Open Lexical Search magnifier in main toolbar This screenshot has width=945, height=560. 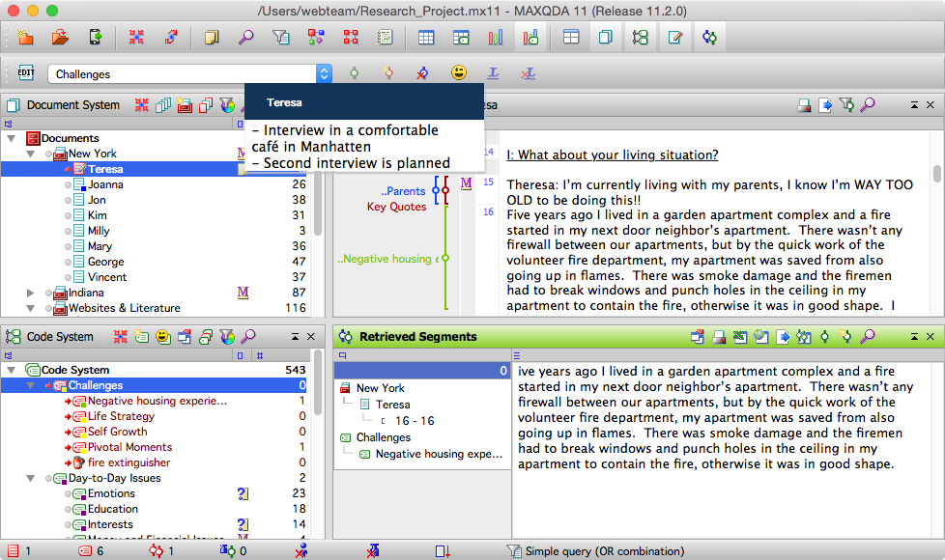tap(245, 38)
